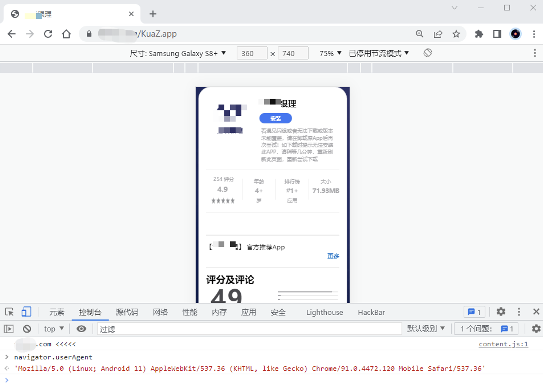
Task: Click the 4.9 rating value
Action: (x=222, y=189)
